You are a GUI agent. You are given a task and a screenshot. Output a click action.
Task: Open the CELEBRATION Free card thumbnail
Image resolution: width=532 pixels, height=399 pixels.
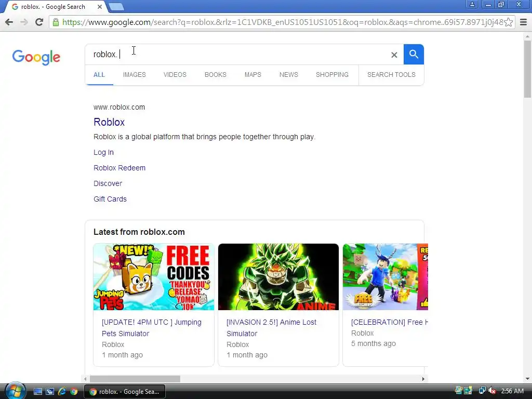coord(385,277)
